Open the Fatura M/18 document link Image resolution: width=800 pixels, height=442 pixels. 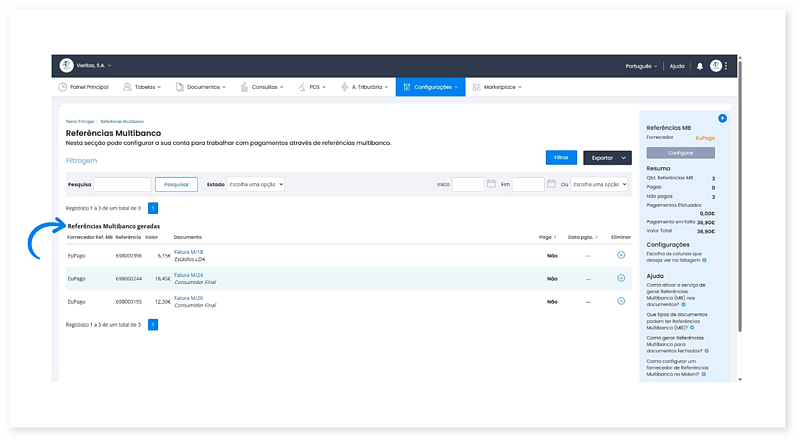(188, 252)
